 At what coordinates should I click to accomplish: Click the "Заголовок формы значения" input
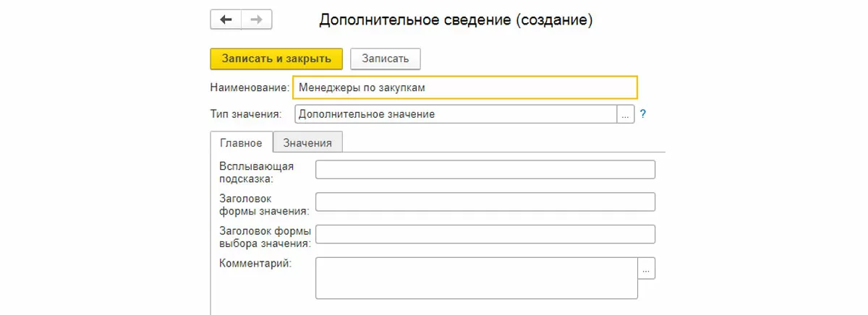(x=485, y=202)
